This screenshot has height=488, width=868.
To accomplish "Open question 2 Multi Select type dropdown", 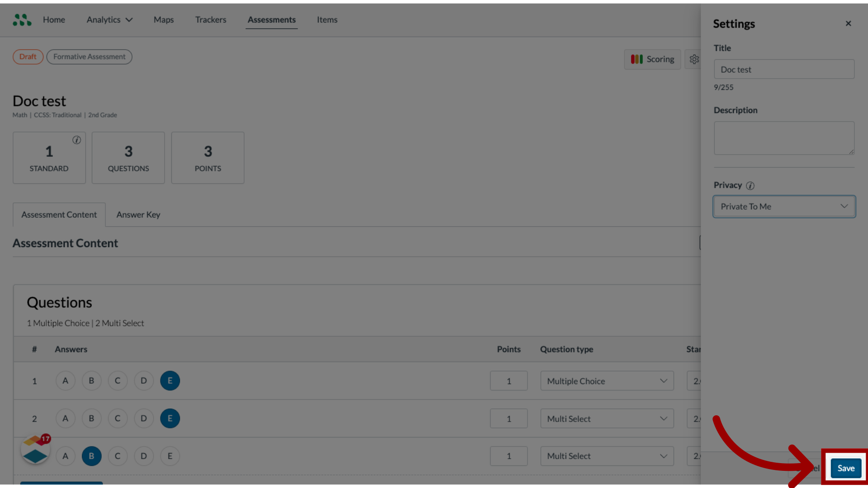I will (607, 419).
